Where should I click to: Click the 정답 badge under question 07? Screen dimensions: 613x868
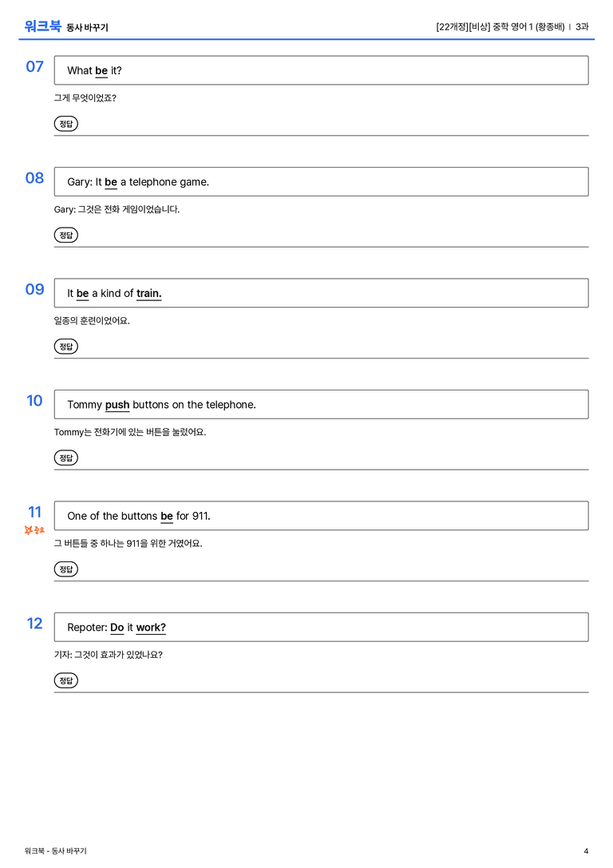click(x=65, y=124)
